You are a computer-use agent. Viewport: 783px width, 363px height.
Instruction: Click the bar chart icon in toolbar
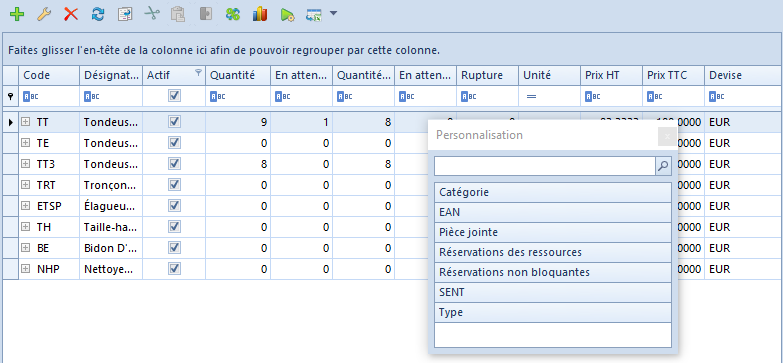click(260, 14)
